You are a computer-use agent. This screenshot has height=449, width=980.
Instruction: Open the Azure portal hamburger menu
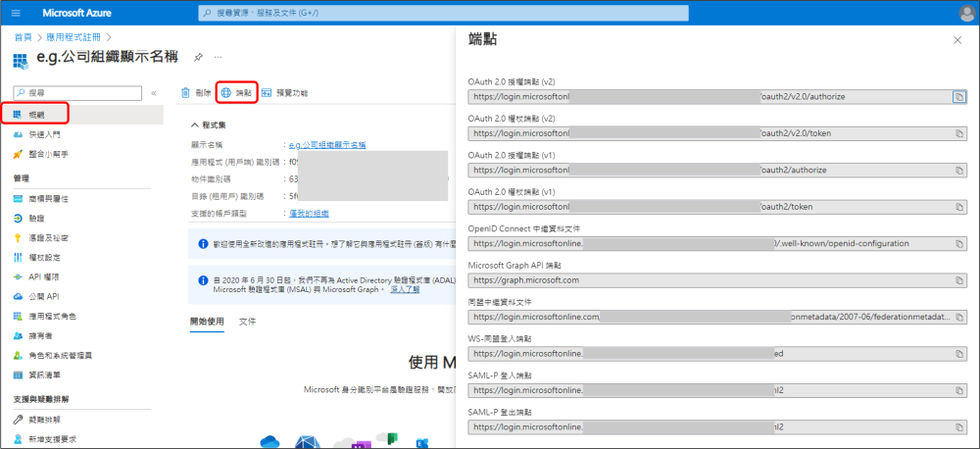tap(17, 13)
